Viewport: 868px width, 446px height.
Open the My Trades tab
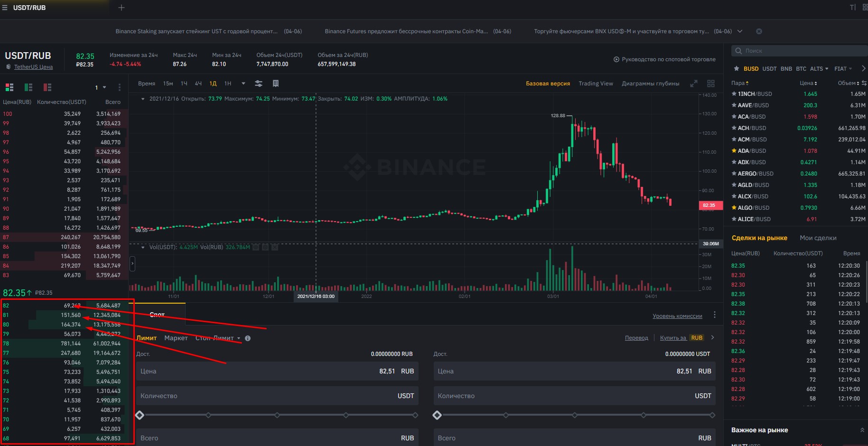[818, 238]
